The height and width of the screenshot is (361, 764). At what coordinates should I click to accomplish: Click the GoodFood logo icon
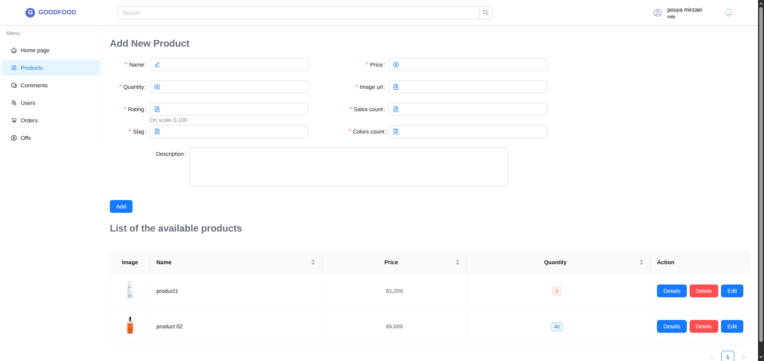[30, 13]
